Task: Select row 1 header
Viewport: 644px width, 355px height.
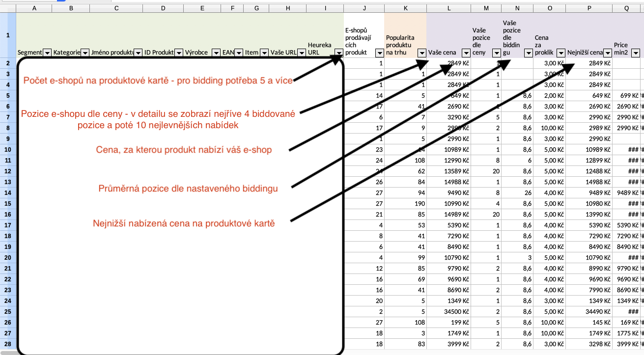Action: coord(8,35)
